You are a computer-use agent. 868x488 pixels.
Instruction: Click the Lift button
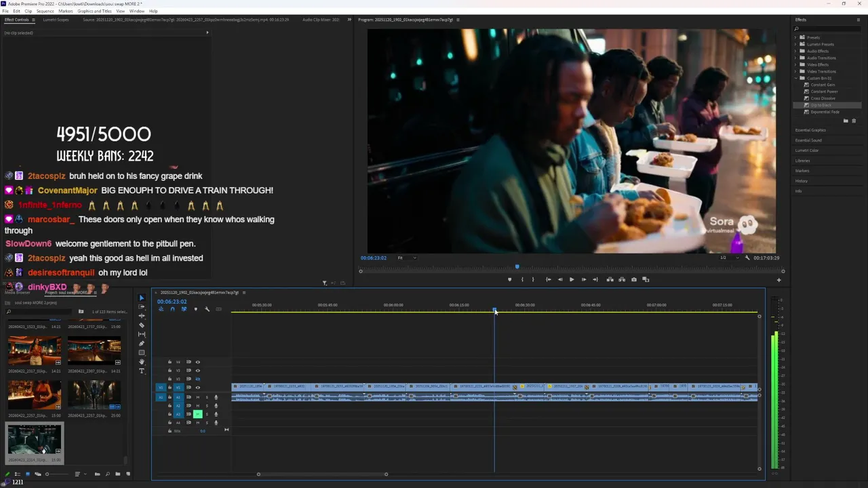(610, 279)
